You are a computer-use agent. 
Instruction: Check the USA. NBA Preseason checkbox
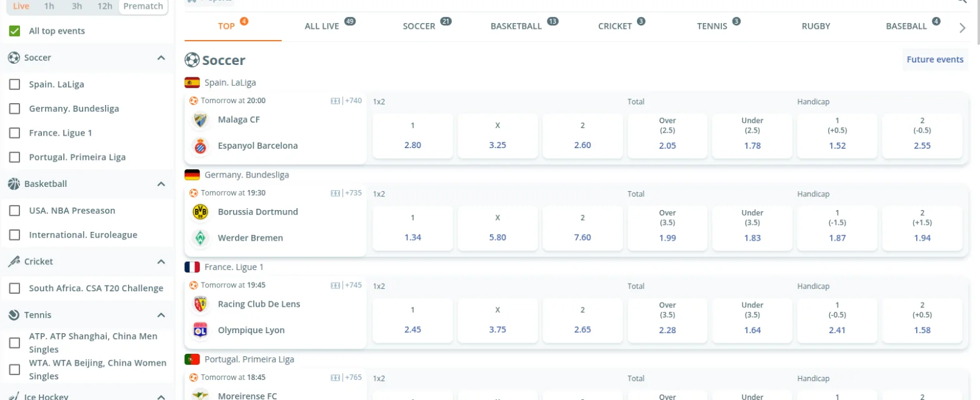(x=14, y=211)
